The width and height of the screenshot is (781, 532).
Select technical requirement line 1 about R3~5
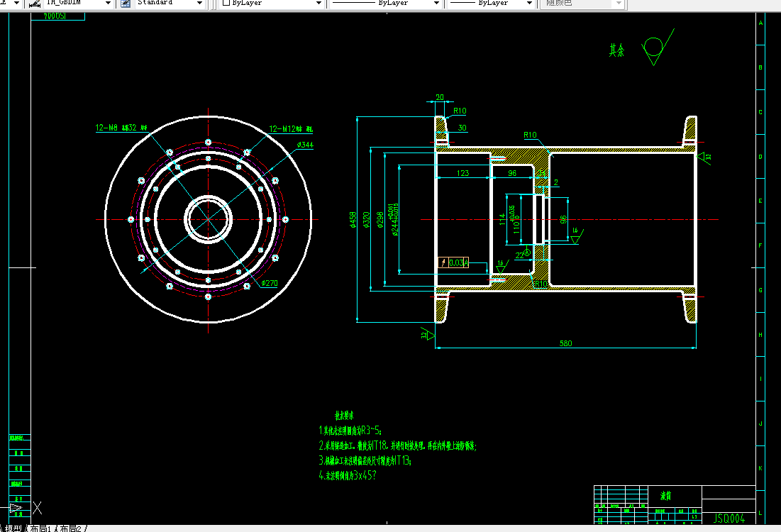point(350,430)
